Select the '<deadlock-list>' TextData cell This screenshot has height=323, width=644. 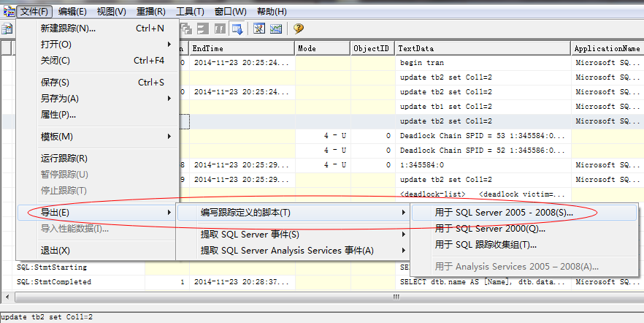(483, 194)
